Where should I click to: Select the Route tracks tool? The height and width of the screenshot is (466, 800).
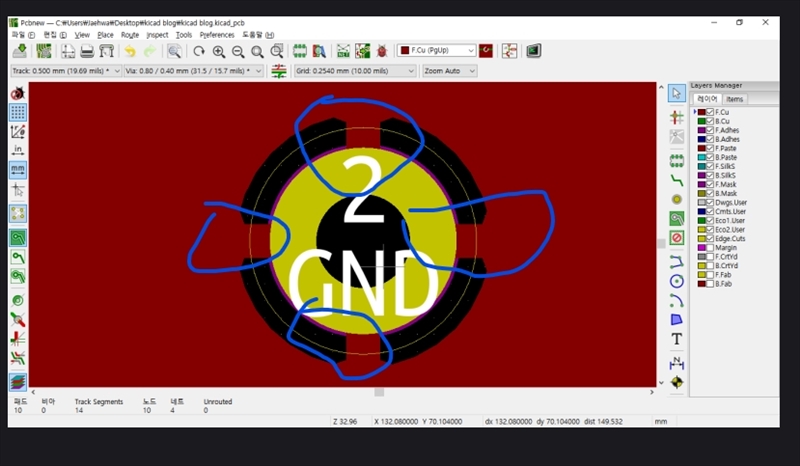point(677,178)
